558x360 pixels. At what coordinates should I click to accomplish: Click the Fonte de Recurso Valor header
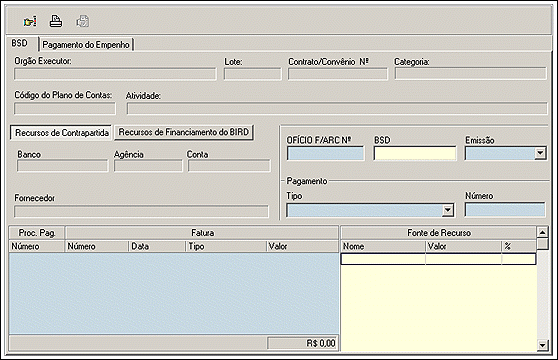point(463,247)
